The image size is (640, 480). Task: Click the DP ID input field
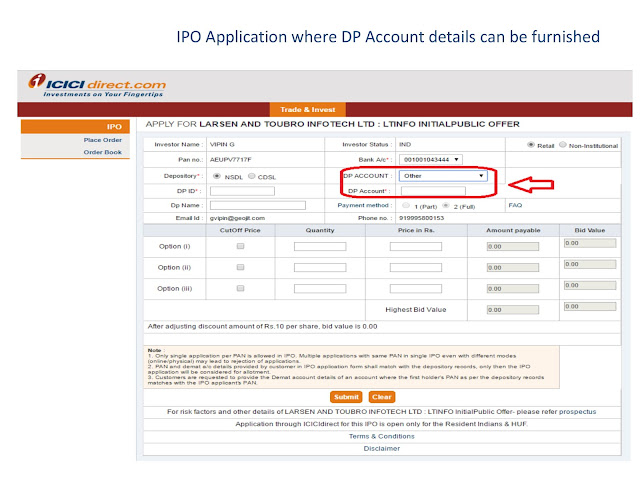[242, 191]
